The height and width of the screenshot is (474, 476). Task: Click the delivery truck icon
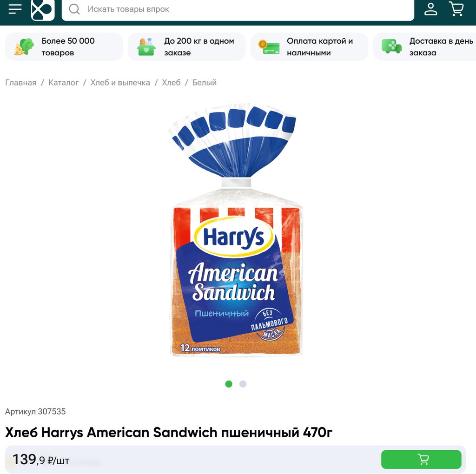pos(391,46)
